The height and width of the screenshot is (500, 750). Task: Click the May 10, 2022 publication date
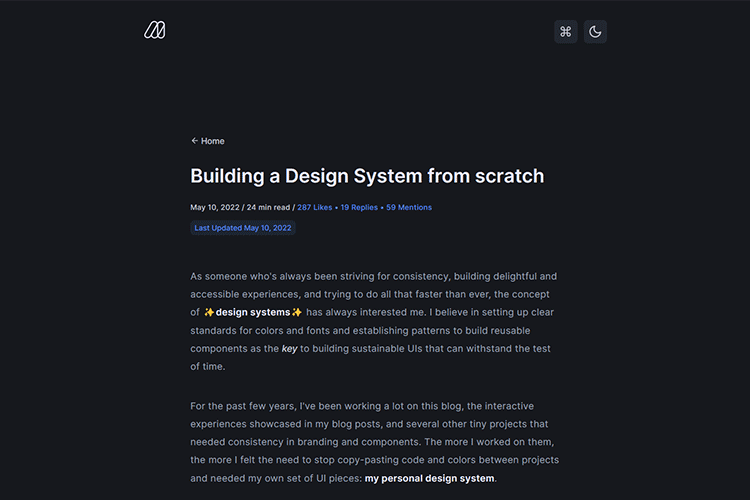[216, 207]
